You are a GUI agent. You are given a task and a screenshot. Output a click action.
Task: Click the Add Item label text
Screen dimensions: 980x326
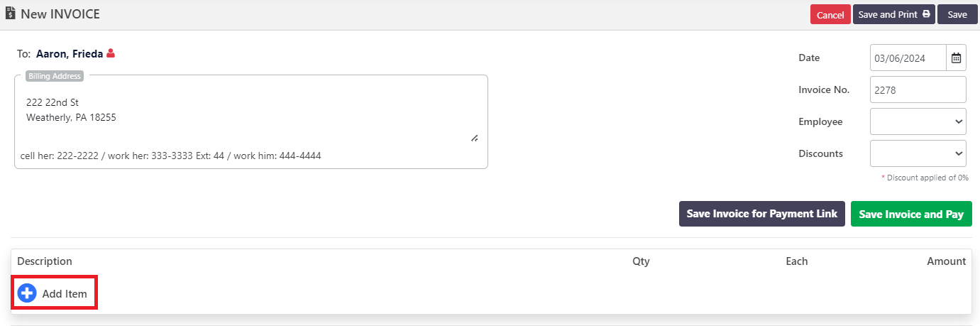[x=65, y=293]
